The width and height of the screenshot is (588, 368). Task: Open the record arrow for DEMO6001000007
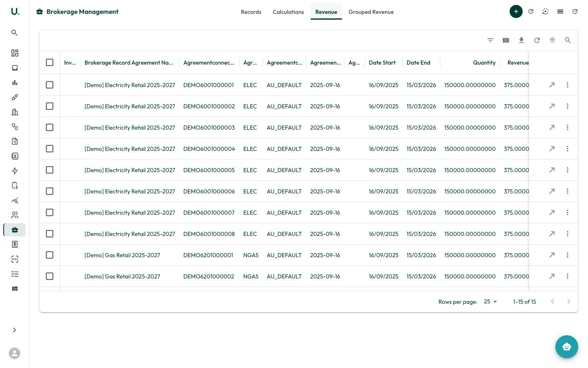click(x=552, y=213)
